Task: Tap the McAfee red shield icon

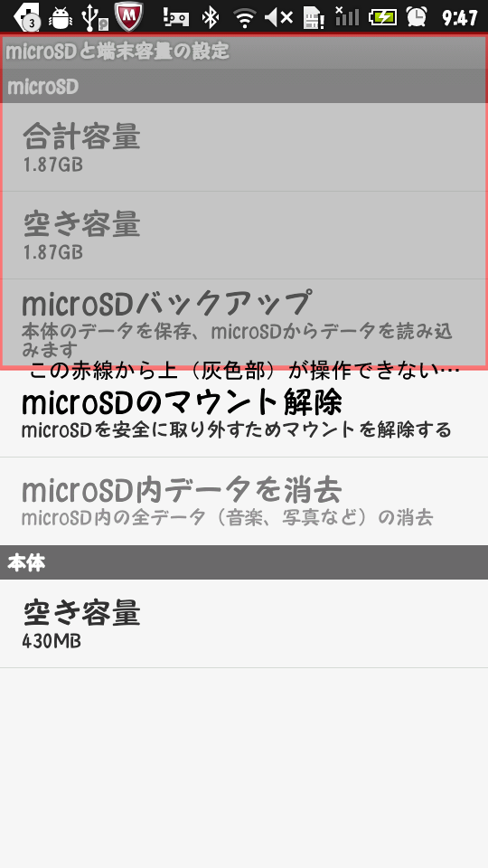Action: pos(129,16)
